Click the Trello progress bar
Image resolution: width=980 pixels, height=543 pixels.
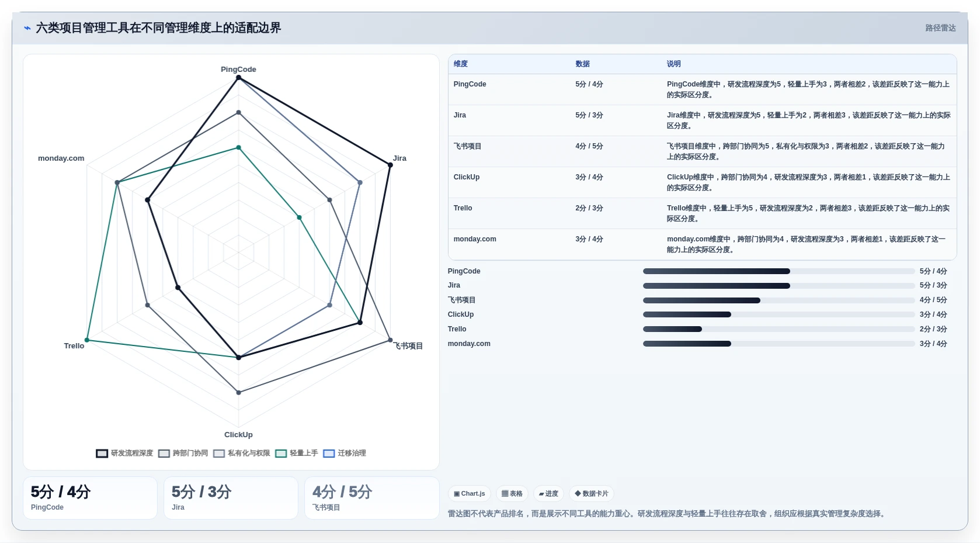[x=779, y=329]
